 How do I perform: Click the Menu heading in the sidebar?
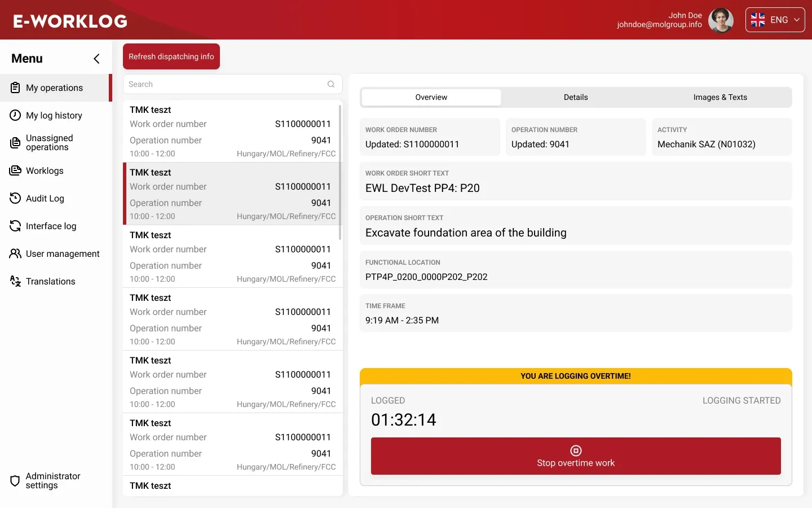[x=27, y=59]
